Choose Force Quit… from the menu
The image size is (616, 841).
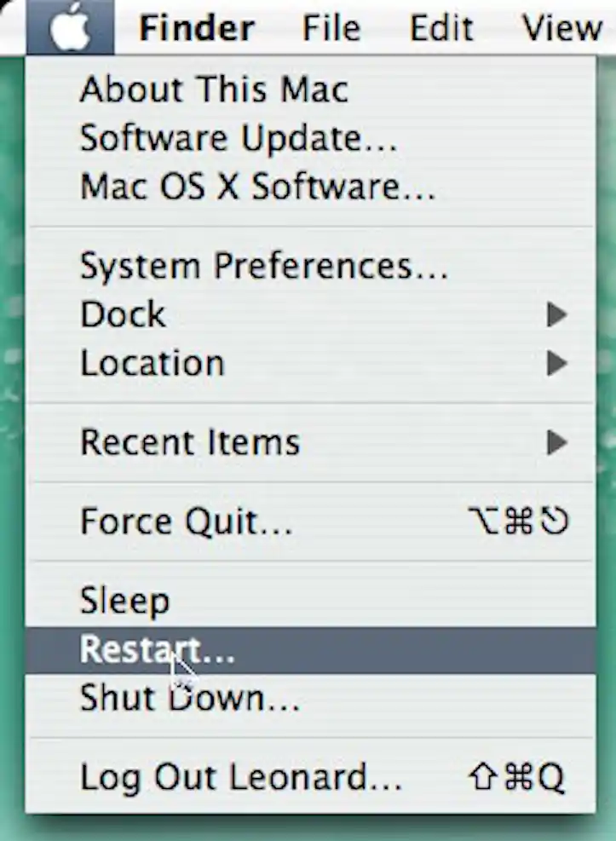pos(310,521)
